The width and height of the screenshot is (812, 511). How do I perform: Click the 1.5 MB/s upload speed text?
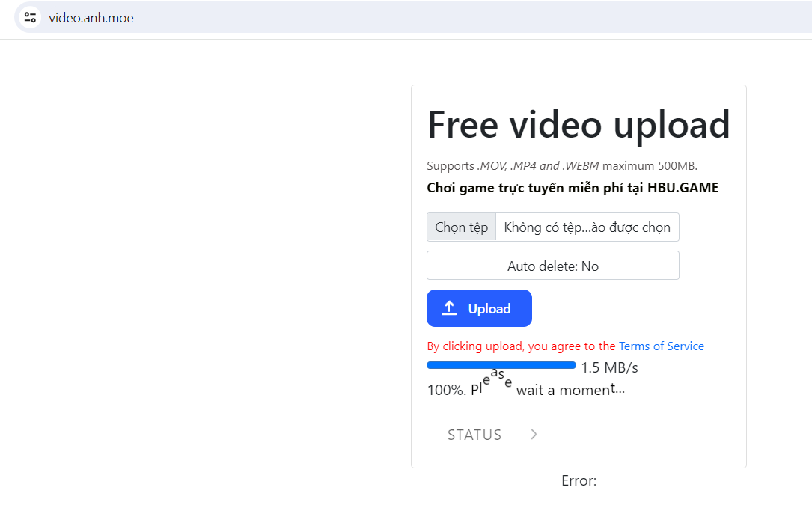[x=609, y=368]
